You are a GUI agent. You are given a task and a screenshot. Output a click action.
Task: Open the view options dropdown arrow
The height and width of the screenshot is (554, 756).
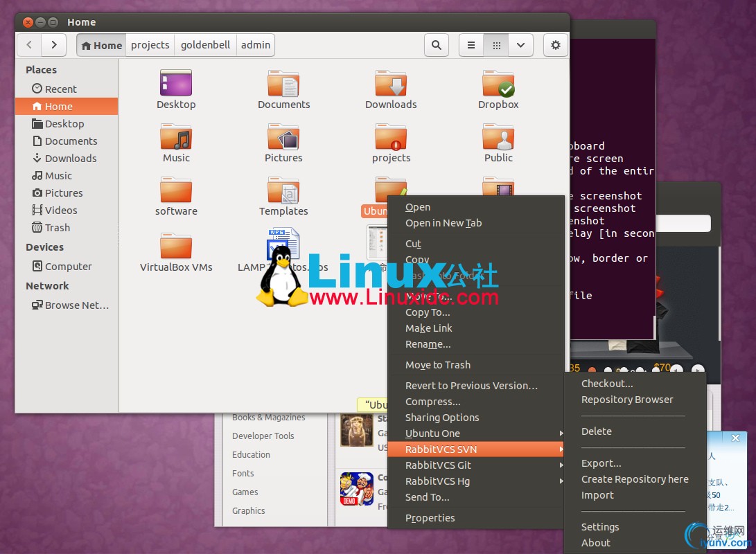(x=520, y=45)
